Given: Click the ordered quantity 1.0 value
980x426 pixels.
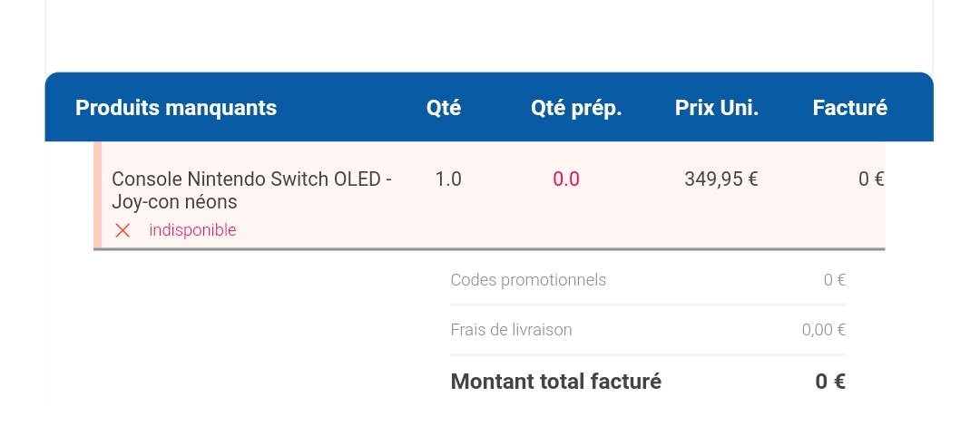Looking at the screenshot, I should (x=448, y=179).
